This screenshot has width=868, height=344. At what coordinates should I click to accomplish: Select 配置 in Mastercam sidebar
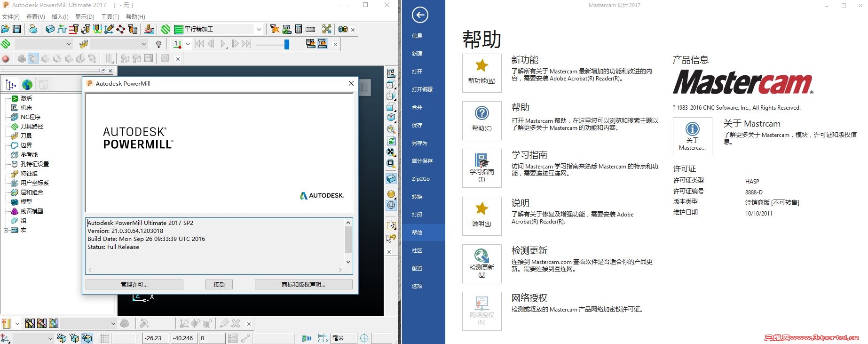[x=417, y=268]
